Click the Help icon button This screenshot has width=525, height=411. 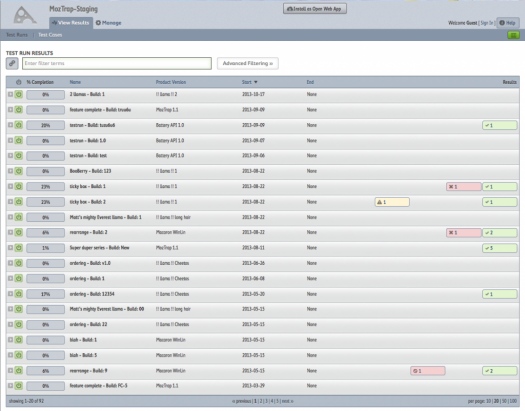[508, 23]
